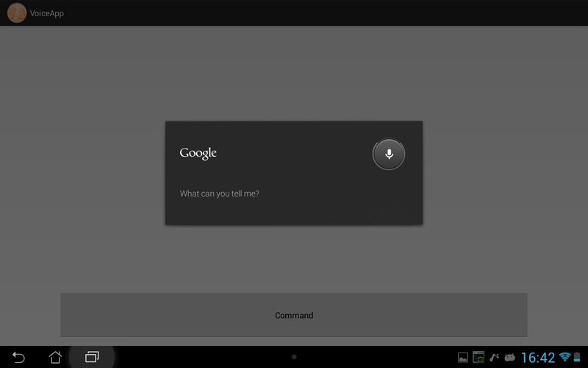
Task: Tap the 16:42 clock in status bar
Action: pyautogui.click(x=538, y=358)
